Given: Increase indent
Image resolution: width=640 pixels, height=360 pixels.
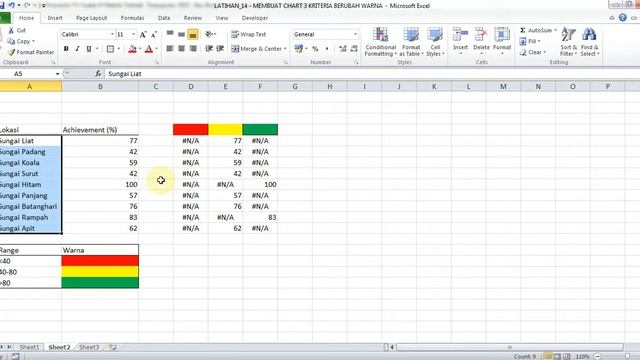Looking at the screenshot, I should (220, 49).
